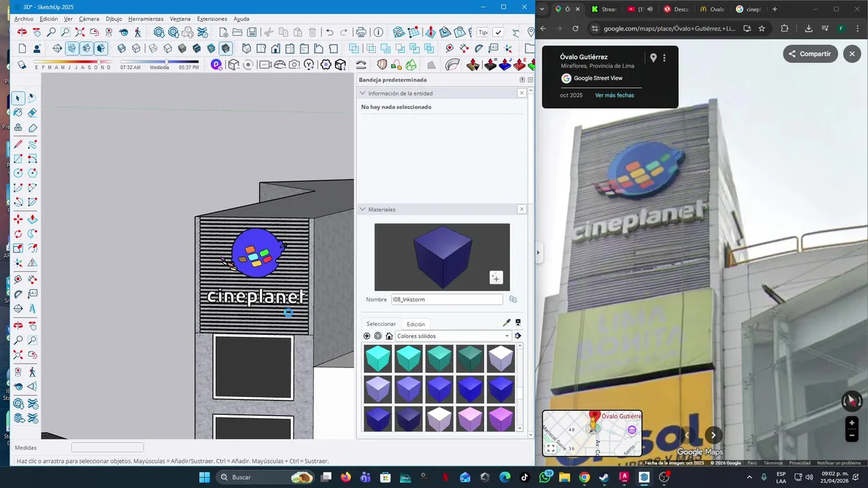Select the Pan hand tool in top toolbar
The width and height of the screenshot is (868, 488).
(x=37, y=32)
